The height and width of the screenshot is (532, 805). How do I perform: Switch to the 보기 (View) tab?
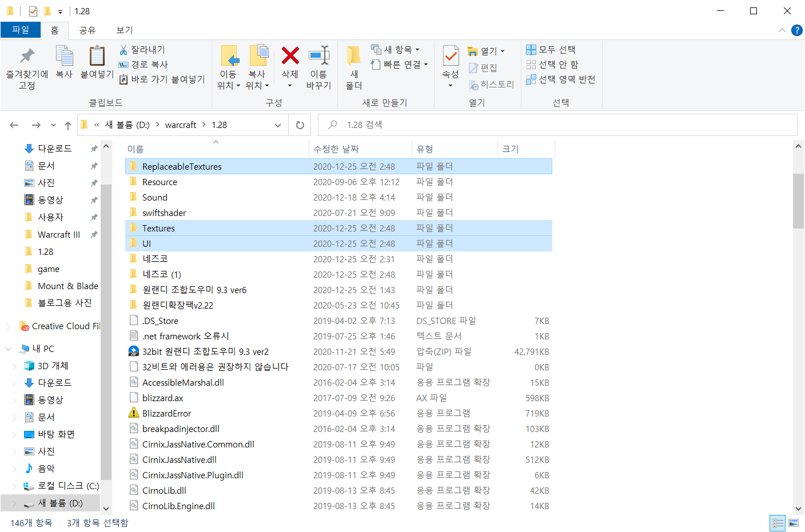point(125,30)
